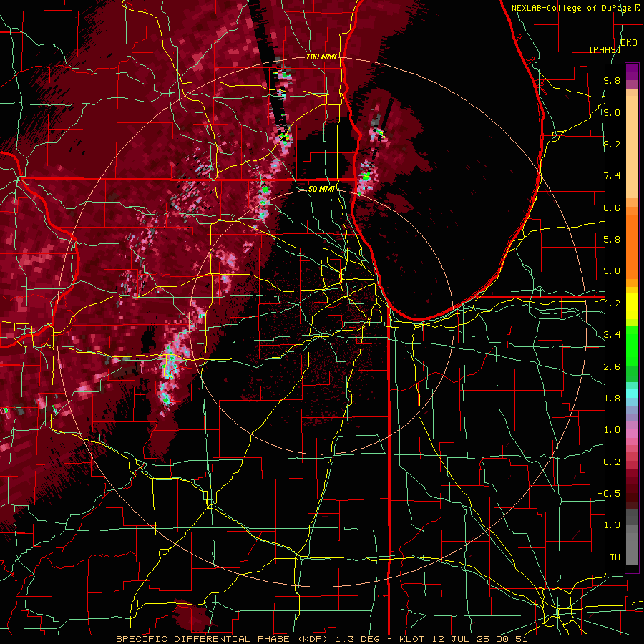Click the TH label on the color scale
Viewport: 644px width, 644px height.
pyautogui.click(x=615, y=557)
